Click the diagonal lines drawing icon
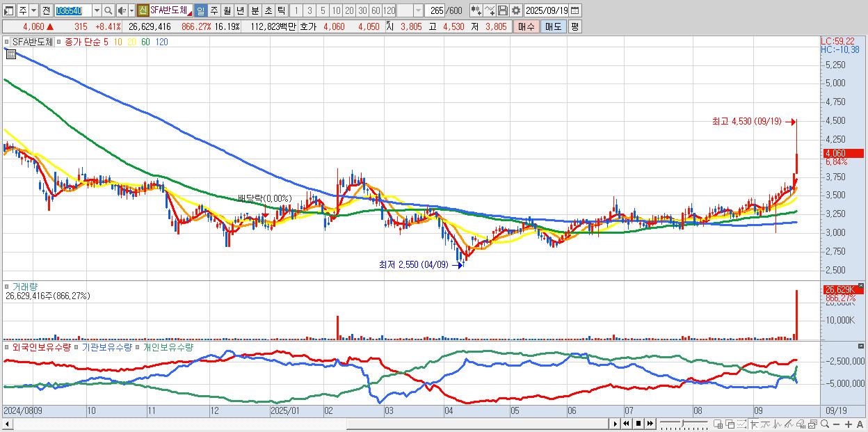 (789, 424)
